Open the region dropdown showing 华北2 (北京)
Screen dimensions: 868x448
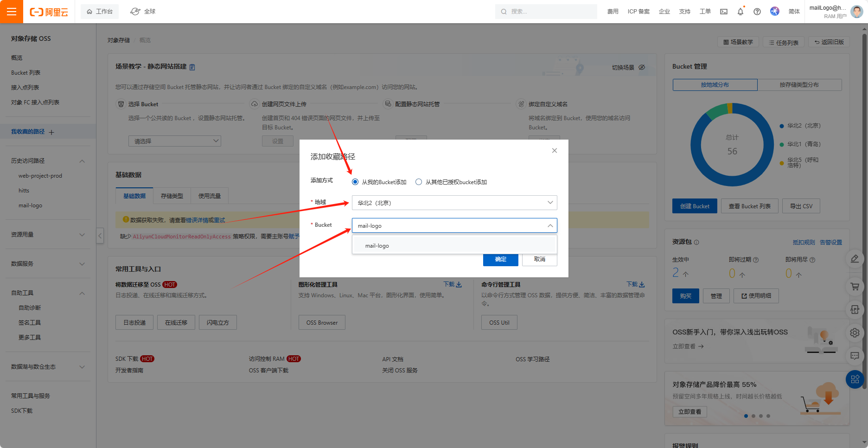(454, 203)
